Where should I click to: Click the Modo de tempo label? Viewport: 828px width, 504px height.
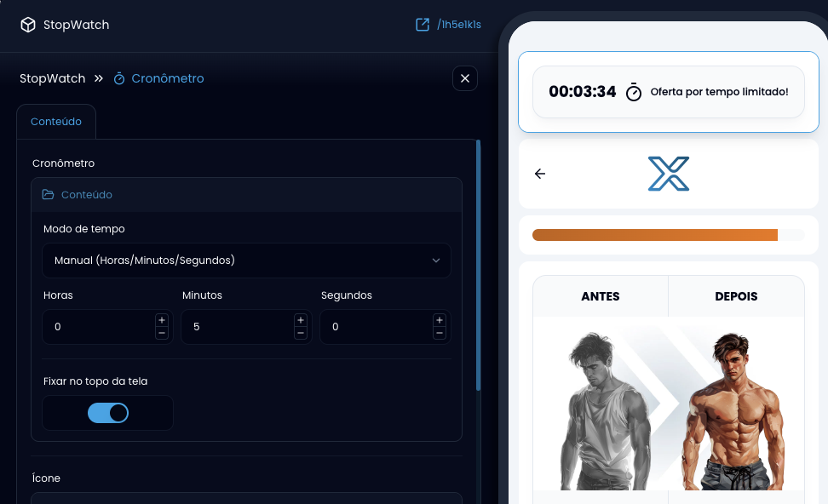click(84, 228)
